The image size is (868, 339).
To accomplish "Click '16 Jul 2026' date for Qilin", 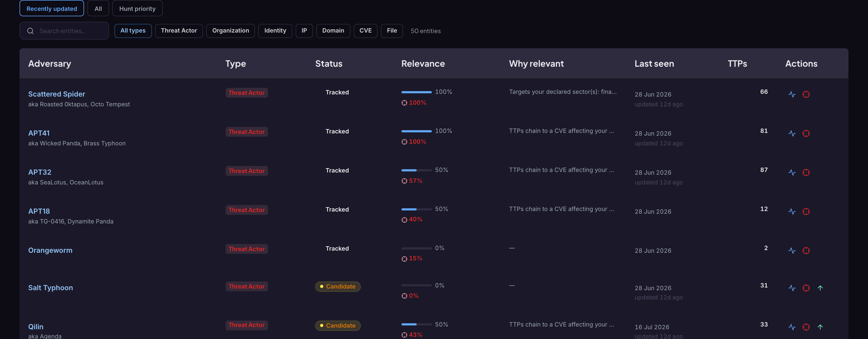I will pyautogui.click(x=652, y=327).
